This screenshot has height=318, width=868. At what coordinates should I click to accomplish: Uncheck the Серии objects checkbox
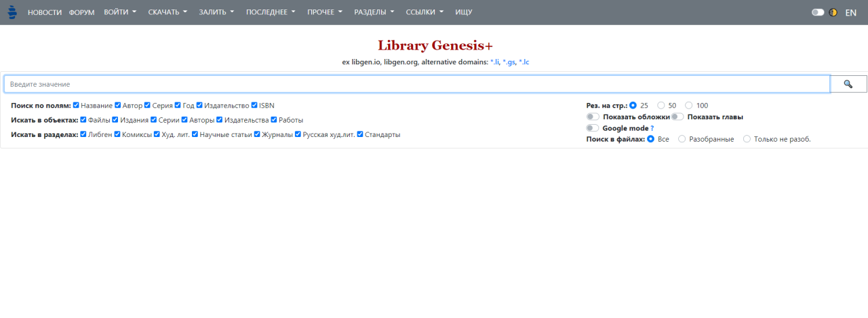(x=154, y=119)
